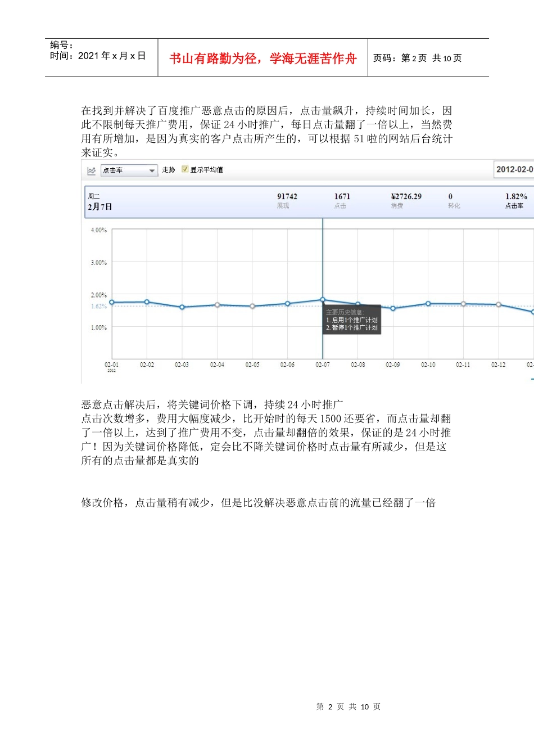534x756 pixels.
Task: Select the 02-07 data point on chart
Action: tap(323, 300)
